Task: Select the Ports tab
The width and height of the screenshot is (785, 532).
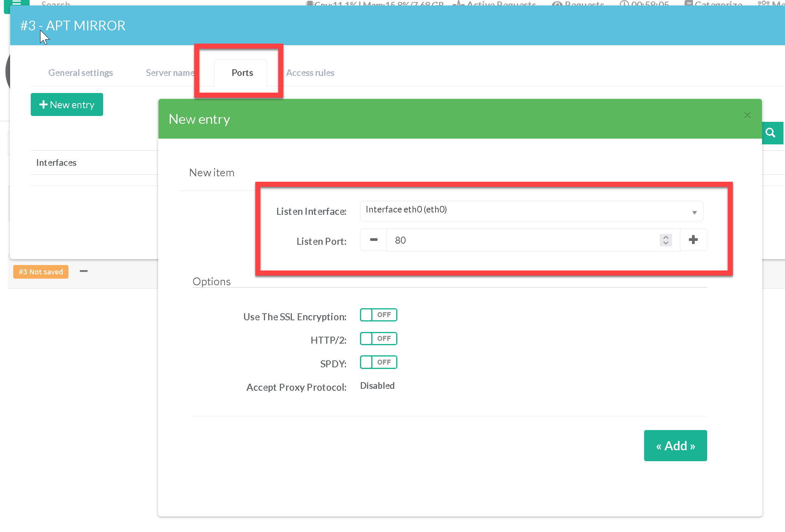Action: point(242,73)
